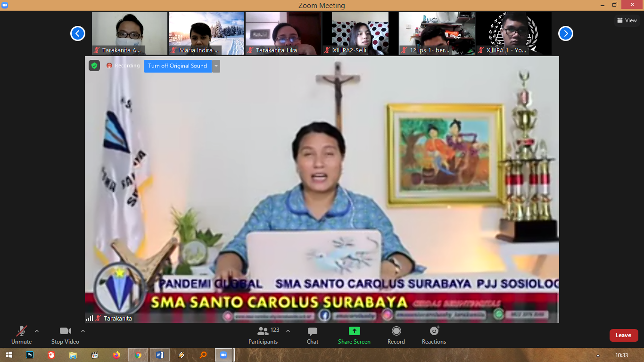Image resolution: width=644 pixels, height=362 pixels.
Task: Click the Tarakanita speaker name label
Action: click(x=117, y=319)
